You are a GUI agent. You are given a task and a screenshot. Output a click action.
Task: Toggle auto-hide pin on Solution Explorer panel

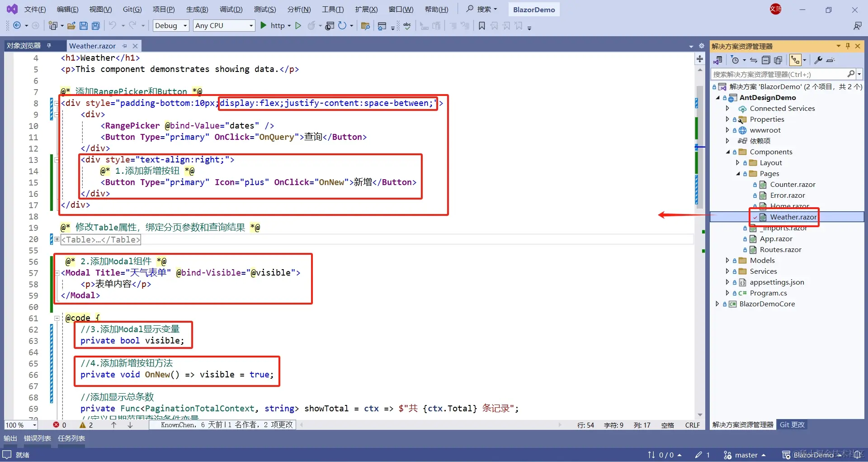(x=848, y=46)
